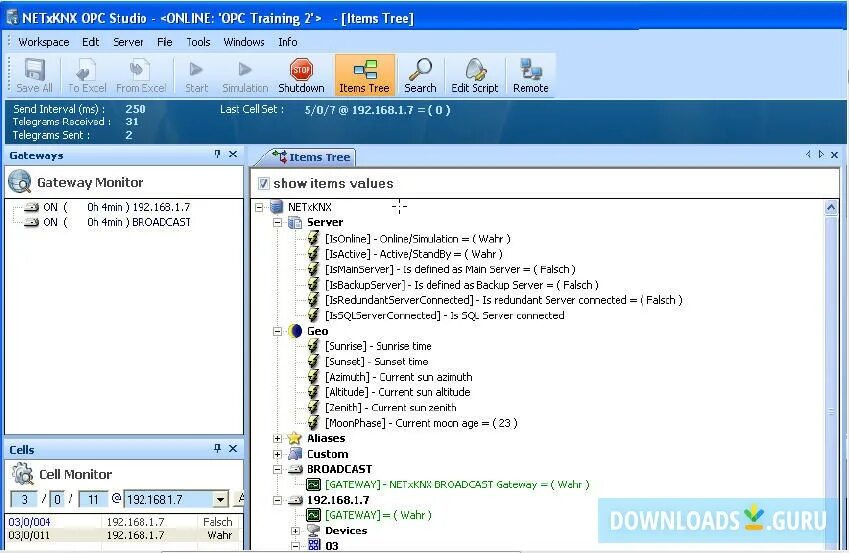Viewport: 849px width, 553px height.
Task: Select the [IsSQLServerConnected] tree item
Action: [444, 315]
